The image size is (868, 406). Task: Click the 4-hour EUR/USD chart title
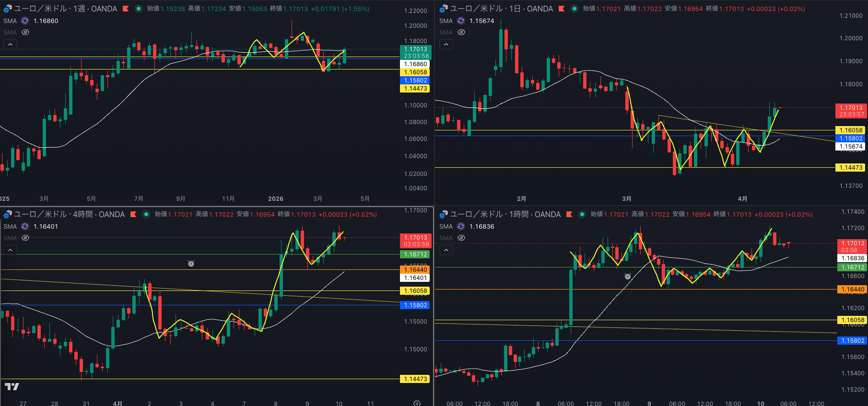click(69, 214)
